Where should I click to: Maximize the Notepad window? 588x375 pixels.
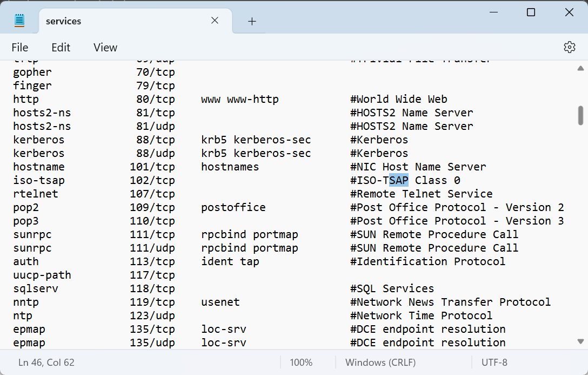[x=531, y=12]
